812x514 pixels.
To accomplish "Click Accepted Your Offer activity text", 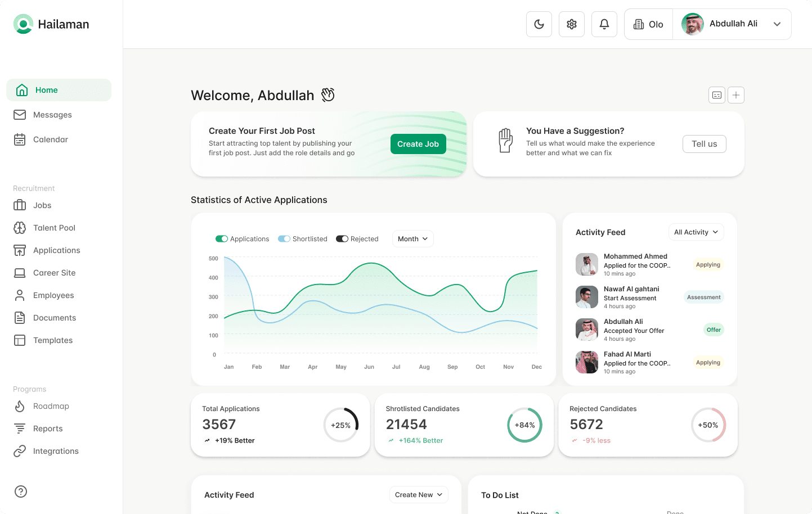I will pyautogui.click(x=634, y=331).
